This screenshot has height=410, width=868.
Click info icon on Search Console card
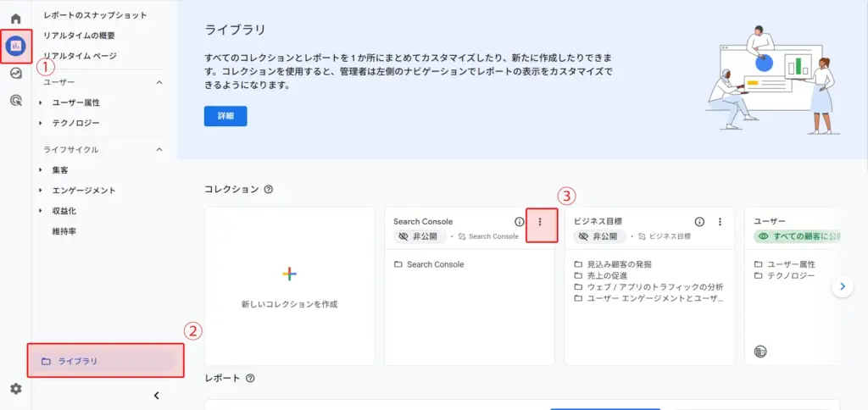520,221
